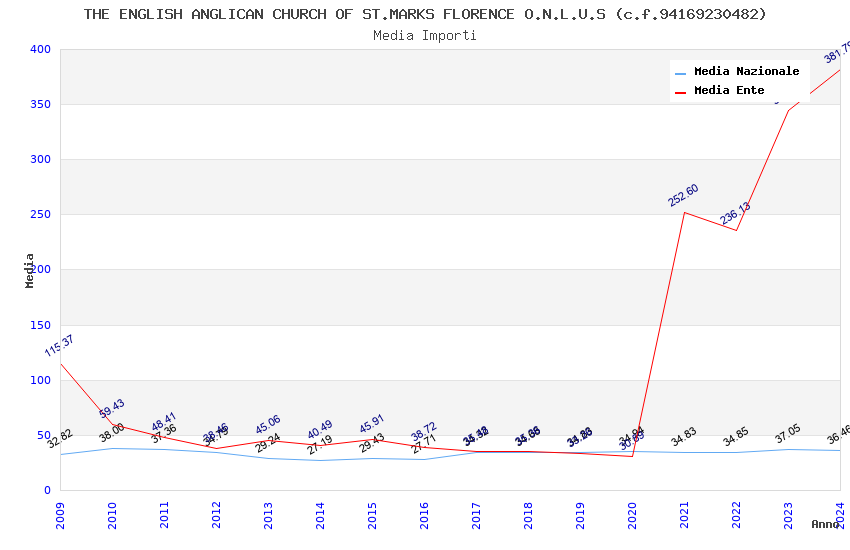Click the 45.91 data label
Screen dimensions: 850x550
(372, 424)
